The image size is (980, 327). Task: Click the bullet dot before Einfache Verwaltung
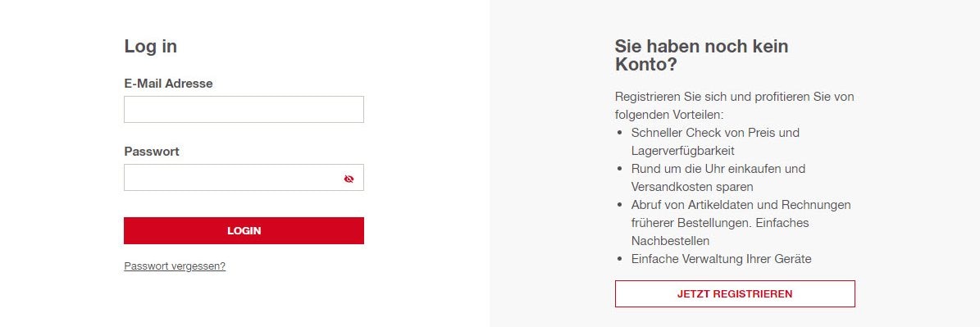point(619,259)
